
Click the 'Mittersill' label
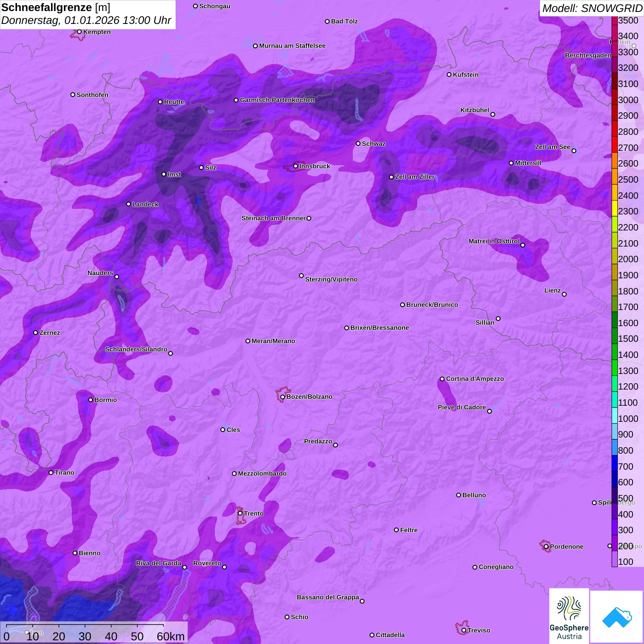point(528,163)
